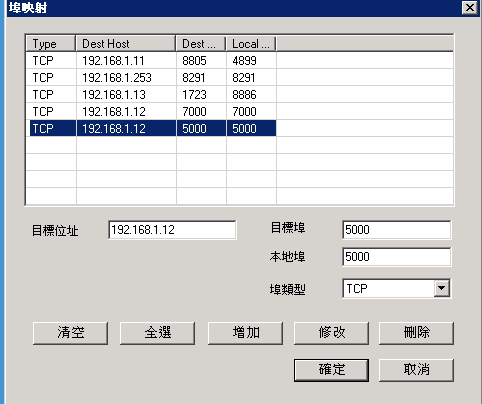Focus the 本地埠 input field
Image resolution: width=482 pixels, height=404 pixels.
click(397, 257)
